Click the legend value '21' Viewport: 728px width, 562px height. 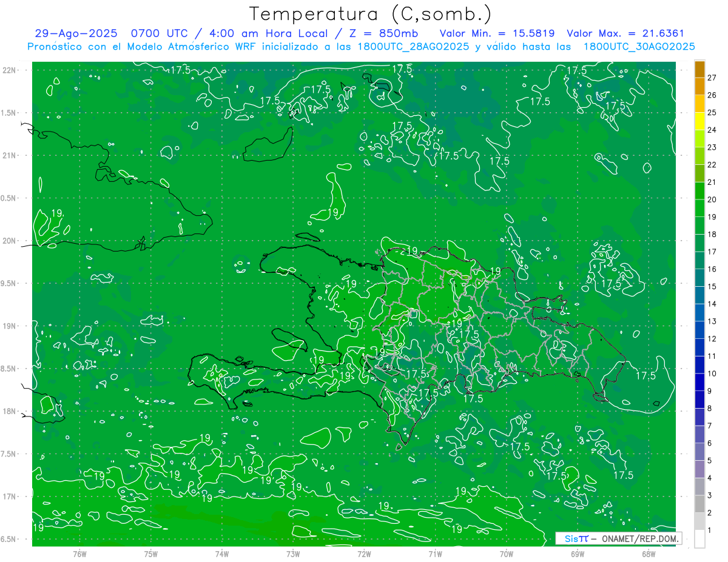712,182
